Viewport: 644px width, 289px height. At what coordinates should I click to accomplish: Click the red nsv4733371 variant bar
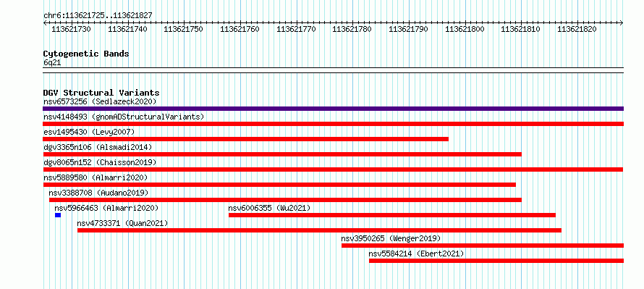tap(320, 230)
